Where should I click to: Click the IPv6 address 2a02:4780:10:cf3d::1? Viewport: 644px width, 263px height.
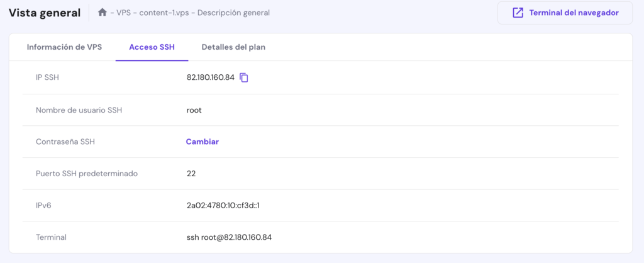pos(223,205)
